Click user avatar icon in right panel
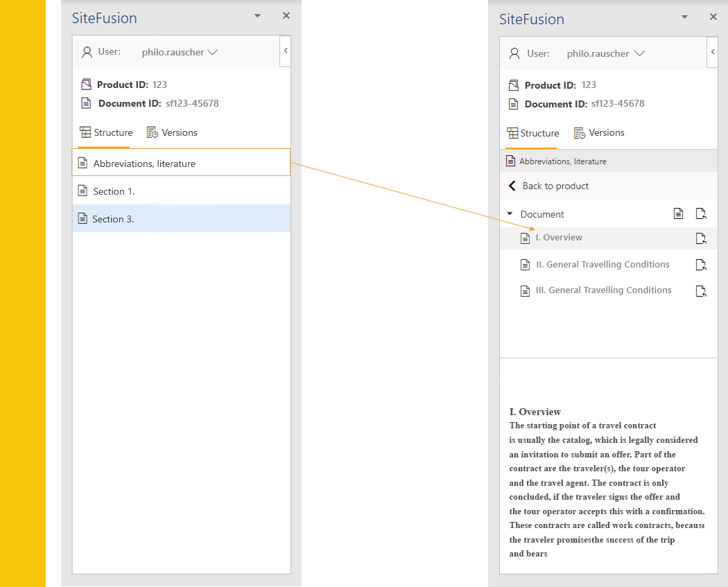Viewport: 728px width, 587px height. tap(514, 54)
